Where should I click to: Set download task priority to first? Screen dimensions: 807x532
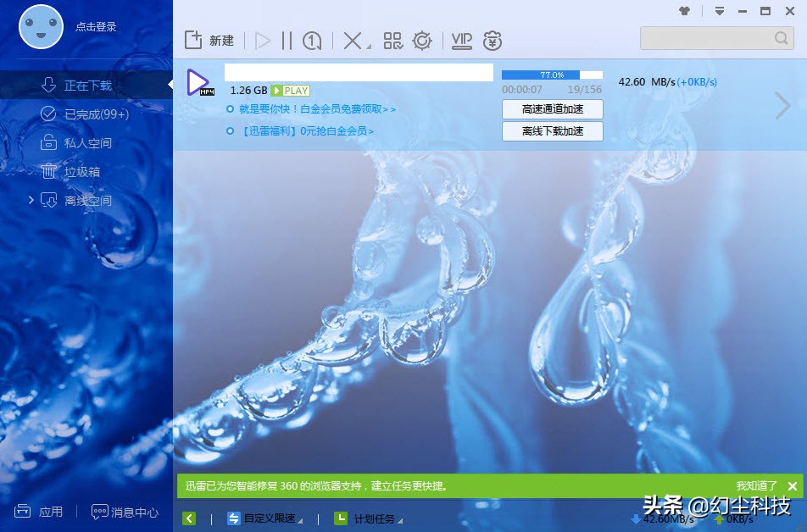click(x=312, y=40)
